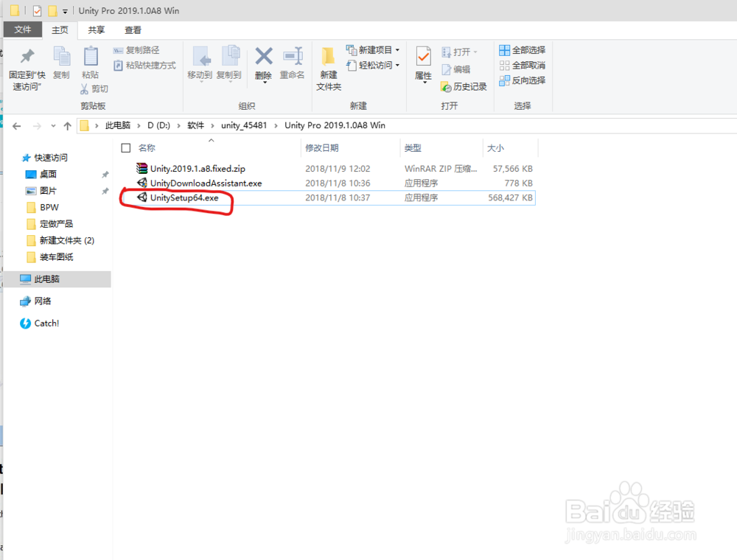This screenshot has width=737, height=560.
Task: Click 此电脑 in the address bar
Action: (x=117, y=125)
